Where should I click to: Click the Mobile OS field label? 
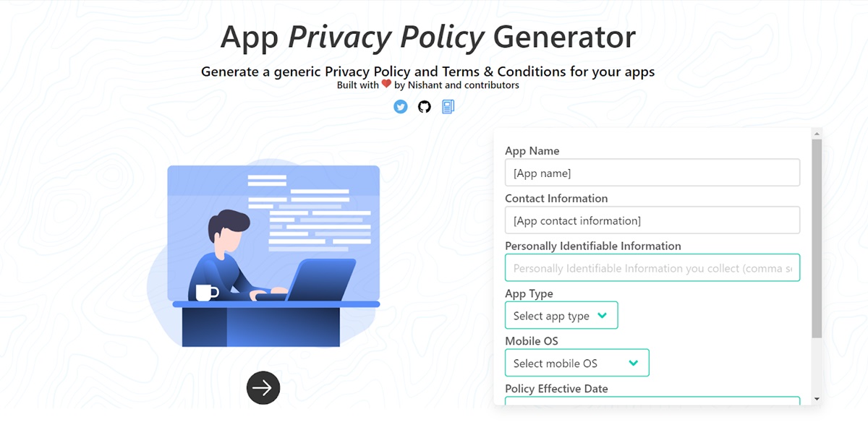[531, 341]
